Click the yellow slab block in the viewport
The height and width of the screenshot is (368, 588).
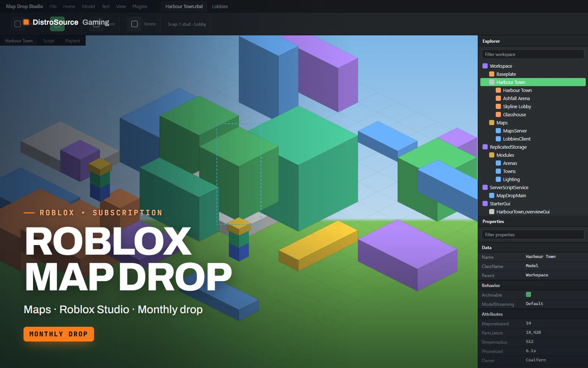point(318,245)
